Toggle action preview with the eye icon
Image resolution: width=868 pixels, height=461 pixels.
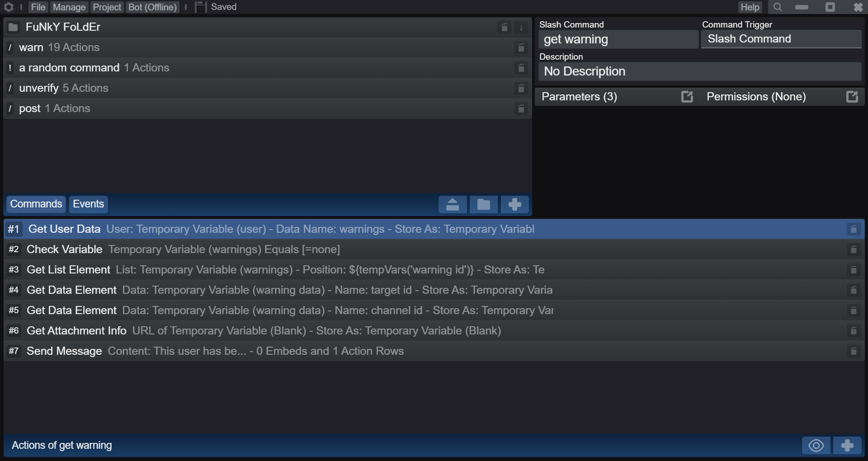(816, 446)
